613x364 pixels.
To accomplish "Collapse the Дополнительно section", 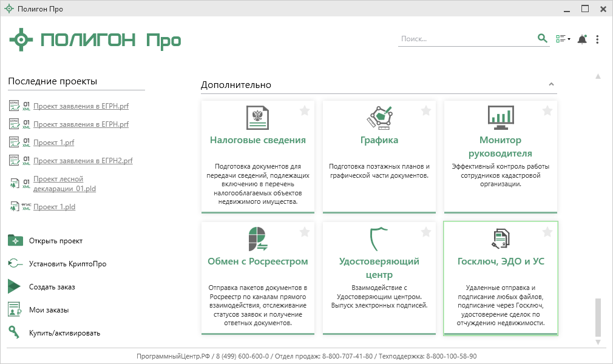I will click(551, 84).
